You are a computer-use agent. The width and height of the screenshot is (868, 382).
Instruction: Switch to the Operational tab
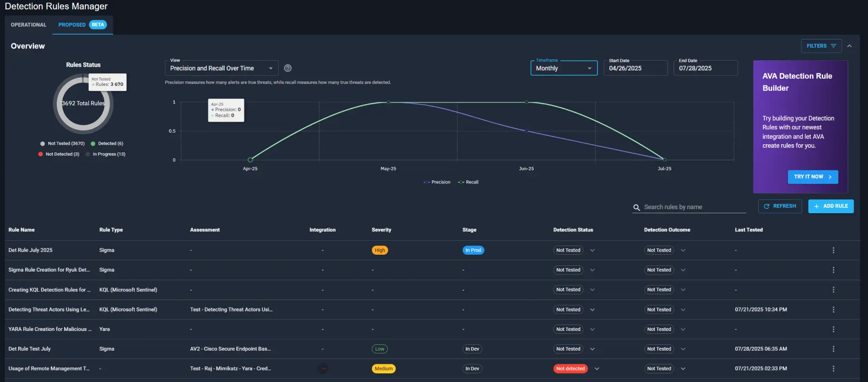[x=28, y=25]
